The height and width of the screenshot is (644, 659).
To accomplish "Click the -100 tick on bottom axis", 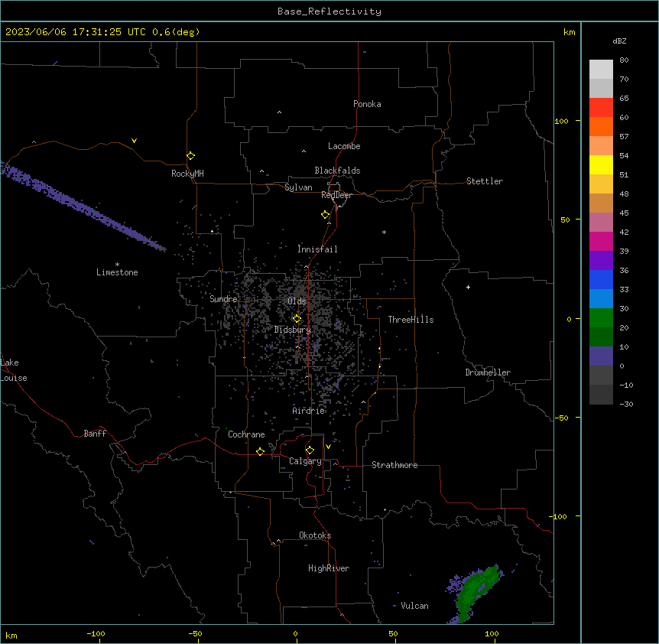I will 96,633.
